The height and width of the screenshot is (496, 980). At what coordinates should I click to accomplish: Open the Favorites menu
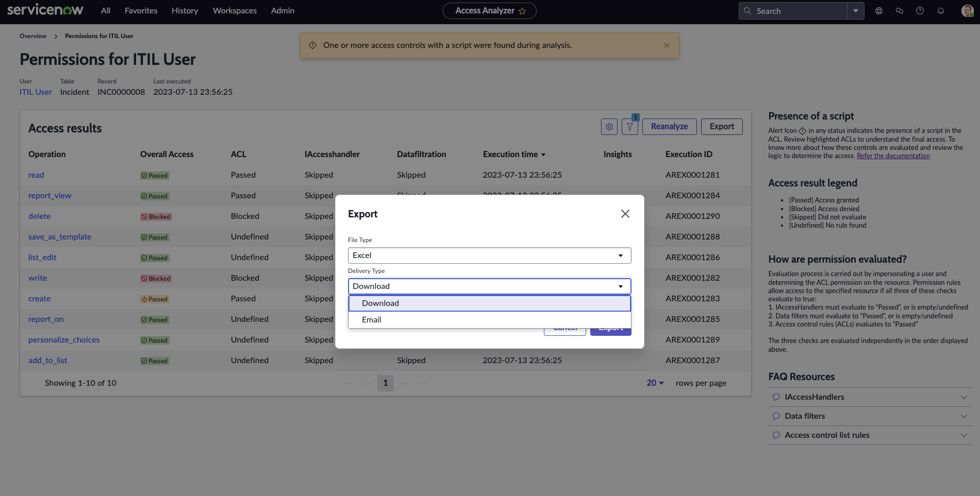141,11
